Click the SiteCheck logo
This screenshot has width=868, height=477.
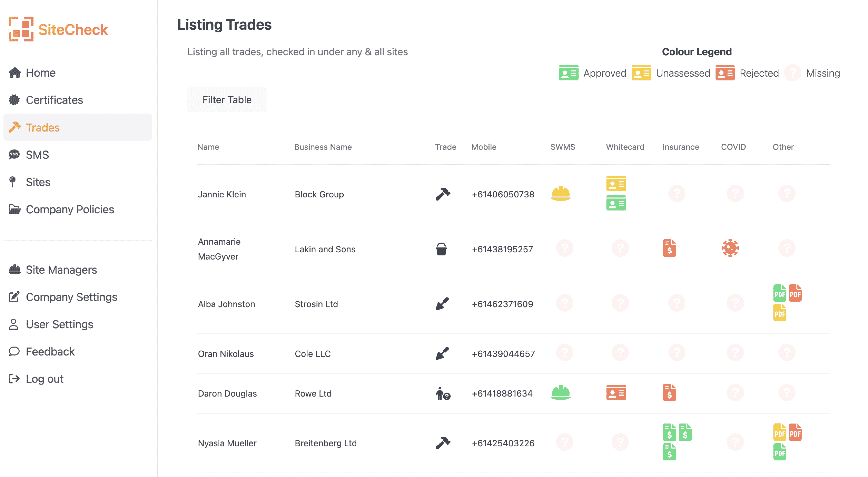58,29
